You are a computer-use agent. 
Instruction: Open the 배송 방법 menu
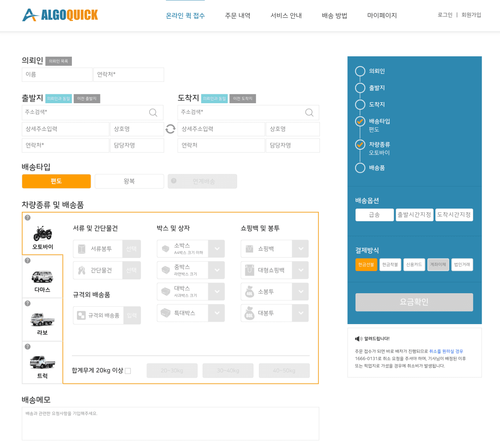click(334, 16)
